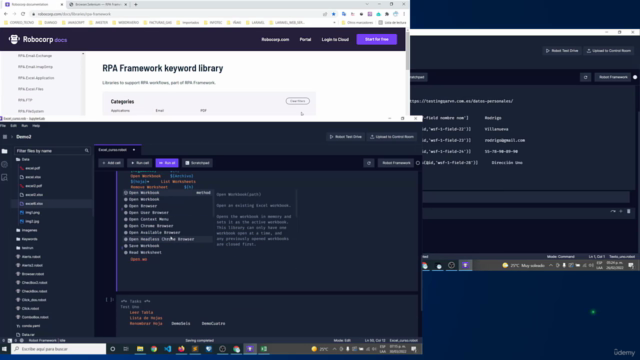The width and height of the screenshot is (640, 360).
Task: Expand bookmarks overflow arrow in Chrome
Action: point(334,22)
